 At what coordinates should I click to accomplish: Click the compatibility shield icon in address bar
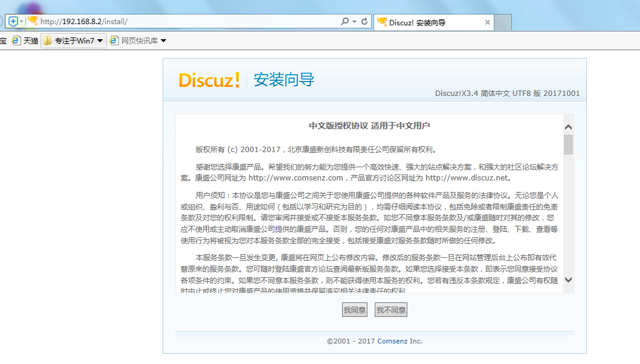point(13,21)
